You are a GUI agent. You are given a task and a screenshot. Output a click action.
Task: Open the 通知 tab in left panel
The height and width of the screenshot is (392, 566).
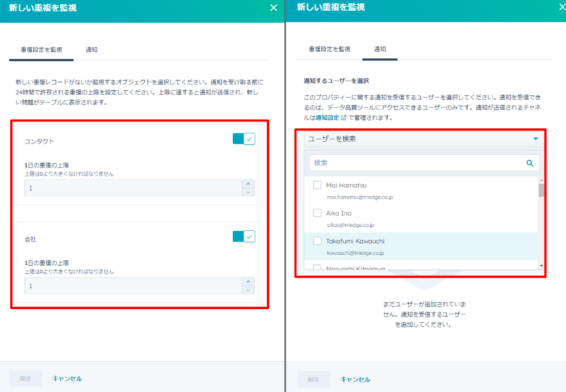coord(92,50)
